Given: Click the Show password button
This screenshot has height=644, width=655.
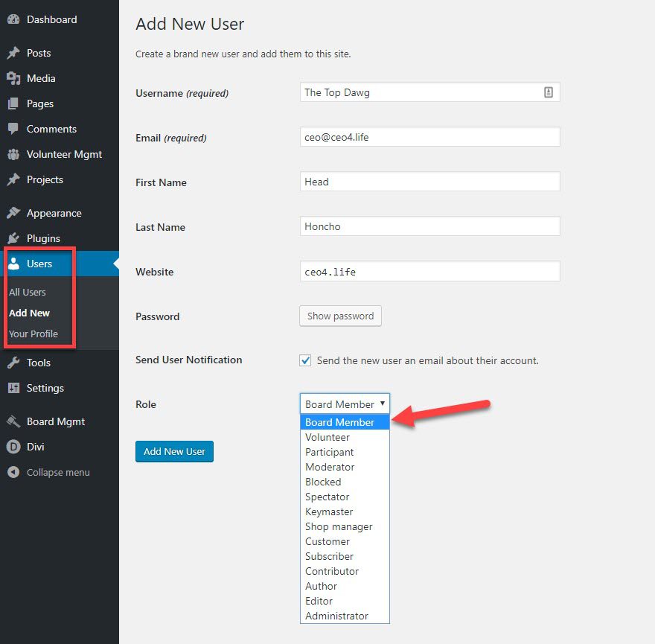Looking at the screenshot, I should click(340, 316).
